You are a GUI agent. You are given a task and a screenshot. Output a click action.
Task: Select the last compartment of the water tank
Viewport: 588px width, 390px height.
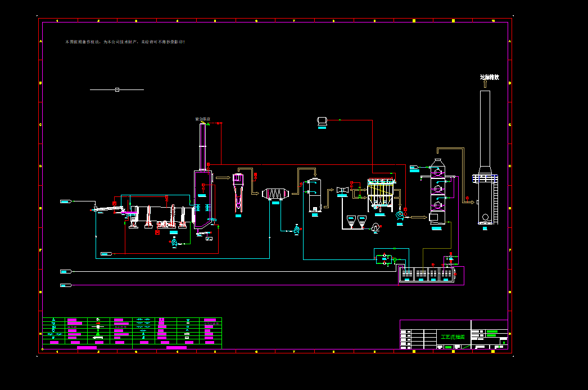click(x=446, y=275)
